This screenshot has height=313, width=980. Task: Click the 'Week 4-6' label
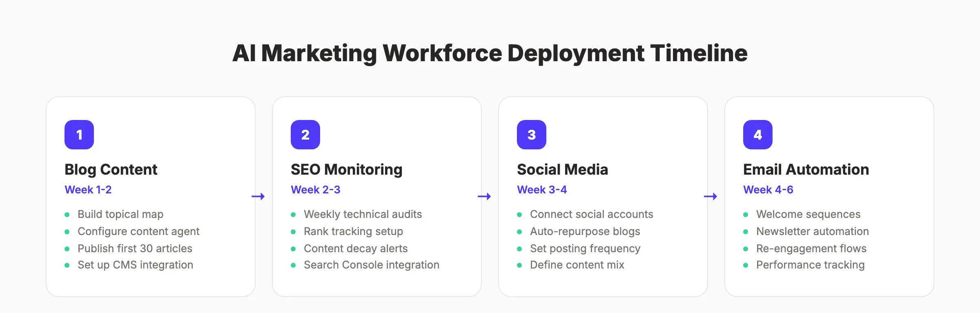pos(768,190)
